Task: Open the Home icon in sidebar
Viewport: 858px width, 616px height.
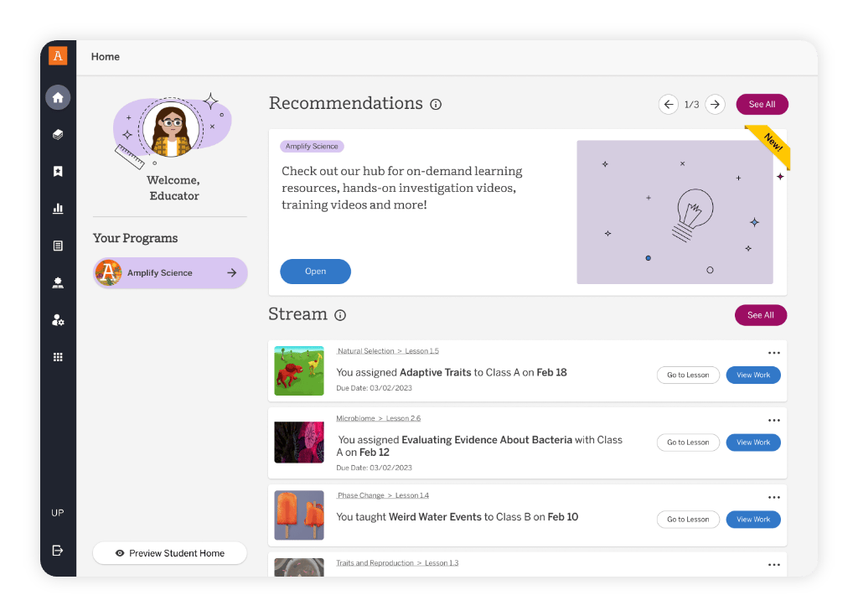Action: (58, 98)
